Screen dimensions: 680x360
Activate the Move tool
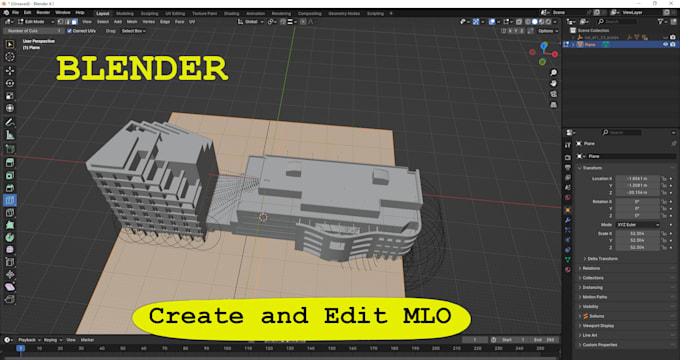(x=10, y=71)
